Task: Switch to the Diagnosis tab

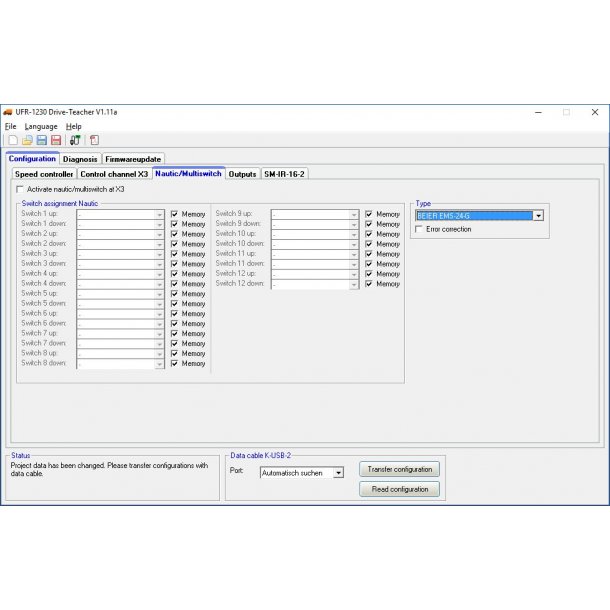Action: pos(80,159)
